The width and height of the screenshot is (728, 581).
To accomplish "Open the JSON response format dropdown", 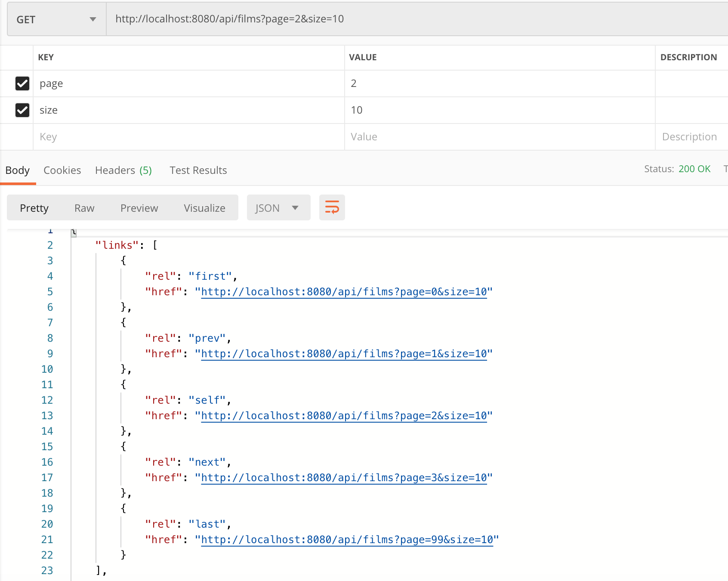I will (278, 207).
